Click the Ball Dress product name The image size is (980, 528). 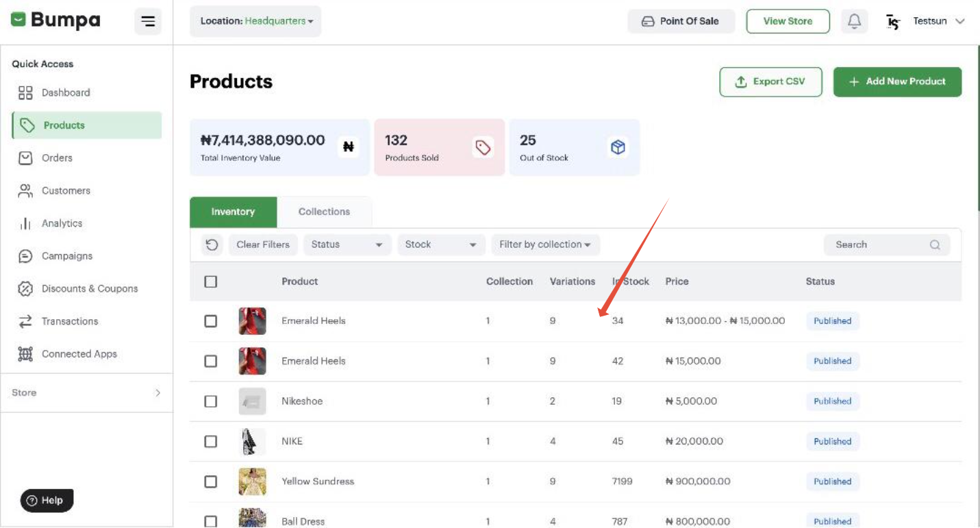pos(303,522)
